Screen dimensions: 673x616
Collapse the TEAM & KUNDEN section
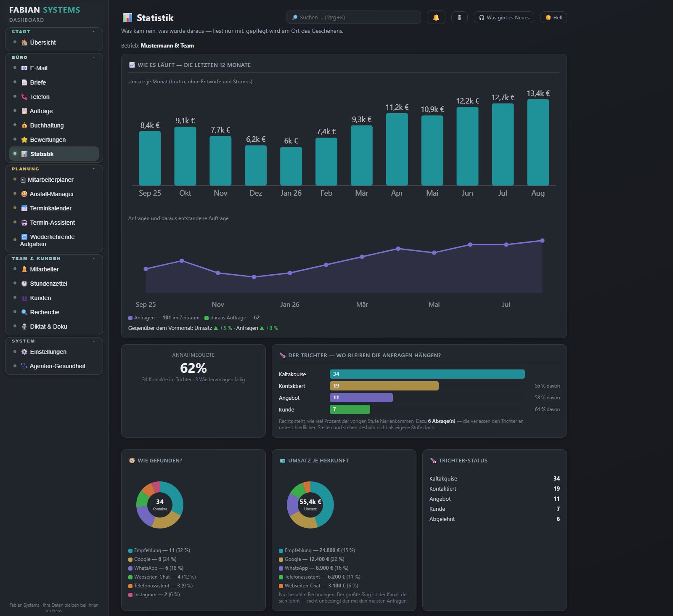[93, 258]
